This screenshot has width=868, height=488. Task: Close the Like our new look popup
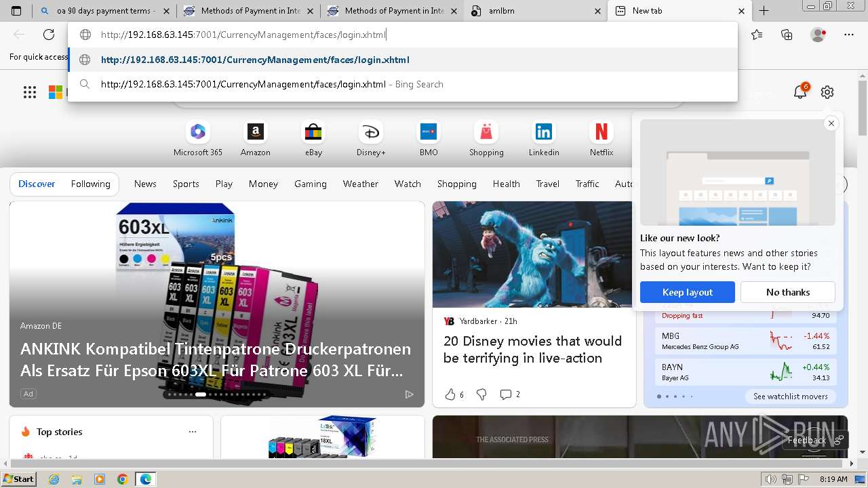tap(831, 123)
